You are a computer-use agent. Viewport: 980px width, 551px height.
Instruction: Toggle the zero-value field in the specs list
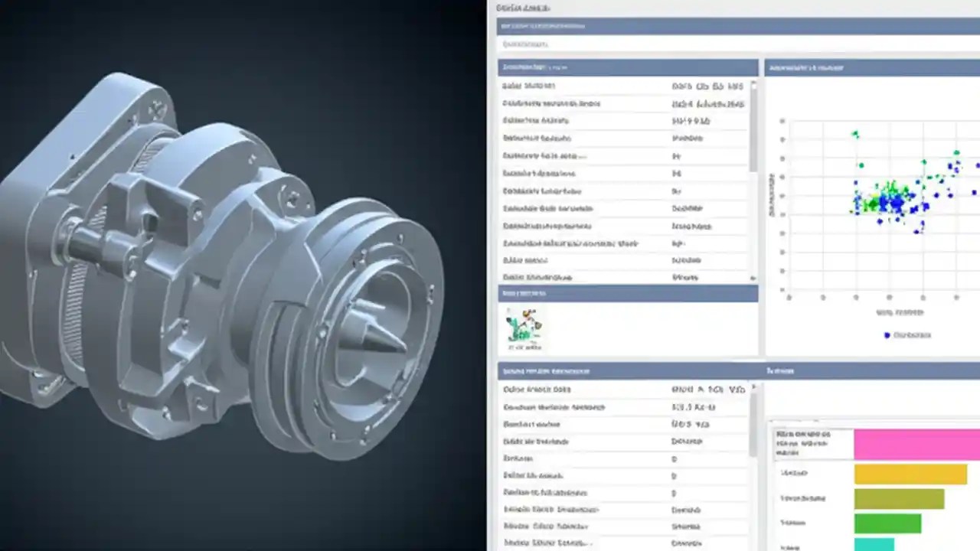coord(674,459)
